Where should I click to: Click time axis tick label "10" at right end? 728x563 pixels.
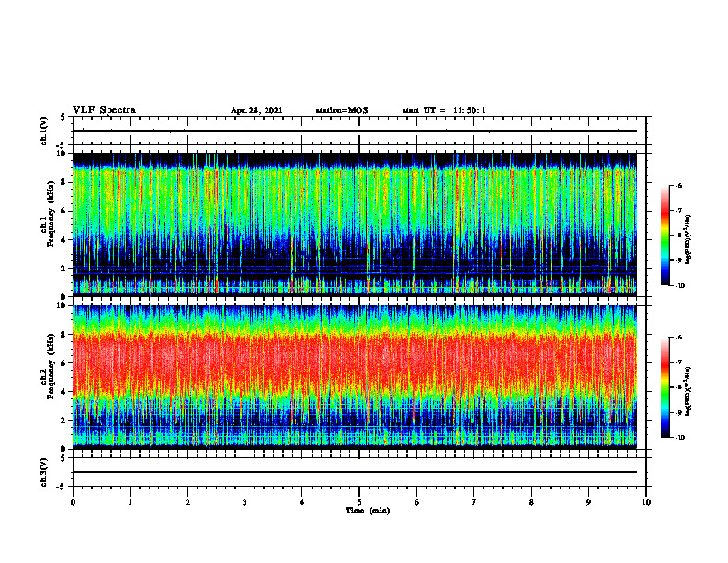[x=646, y=502]
